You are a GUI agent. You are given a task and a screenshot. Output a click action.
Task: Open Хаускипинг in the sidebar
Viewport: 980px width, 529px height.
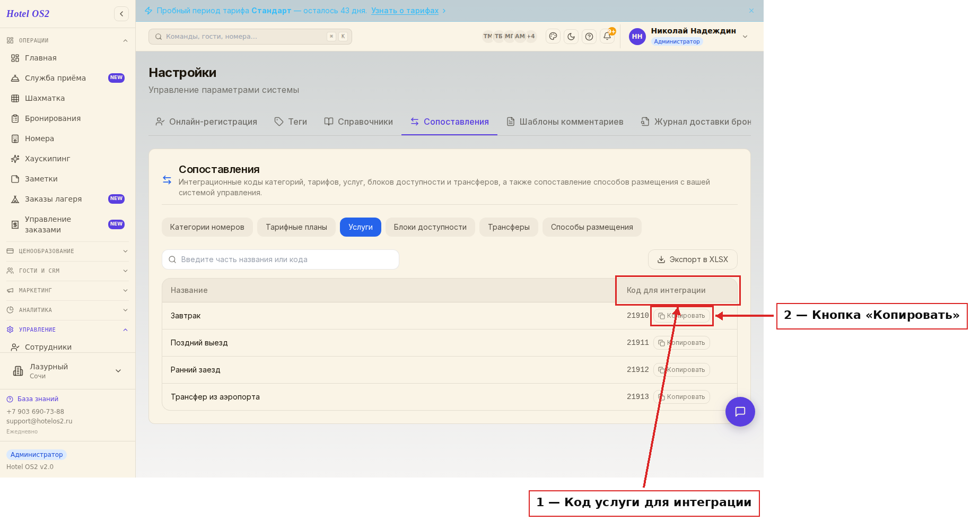click(x=67, y=159)
